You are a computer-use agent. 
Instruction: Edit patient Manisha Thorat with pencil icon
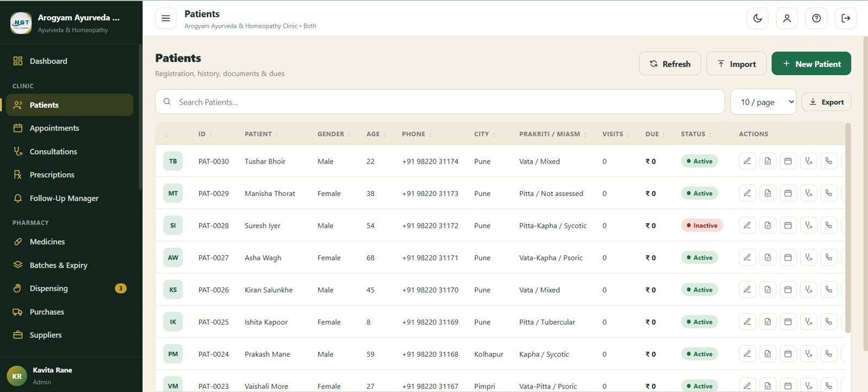pos(748,193)
